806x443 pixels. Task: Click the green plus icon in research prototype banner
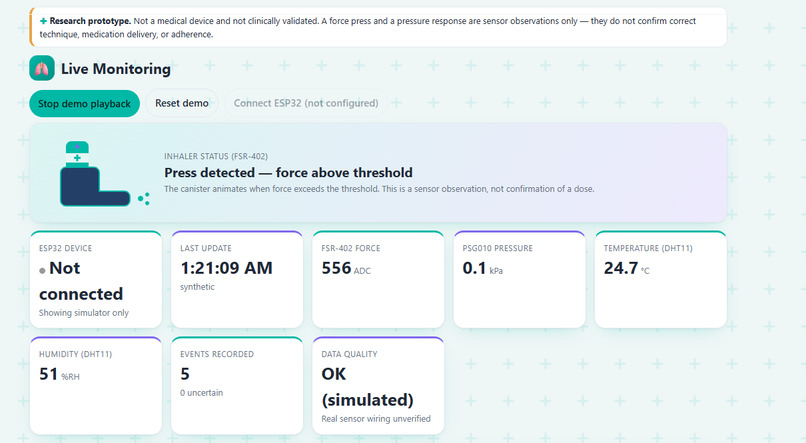(x=43, y=21)
